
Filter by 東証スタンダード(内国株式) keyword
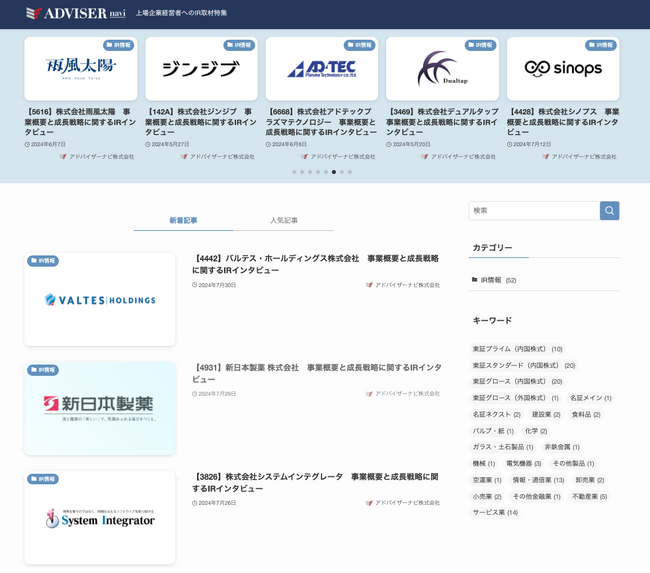(524, 365)
